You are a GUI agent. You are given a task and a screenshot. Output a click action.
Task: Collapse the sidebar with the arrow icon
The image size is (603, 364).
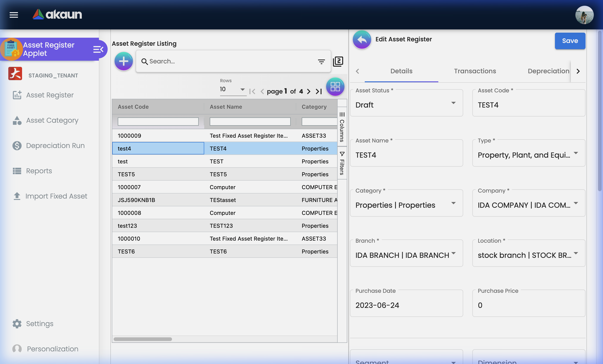pyautogui.click(x=98, y=49)
